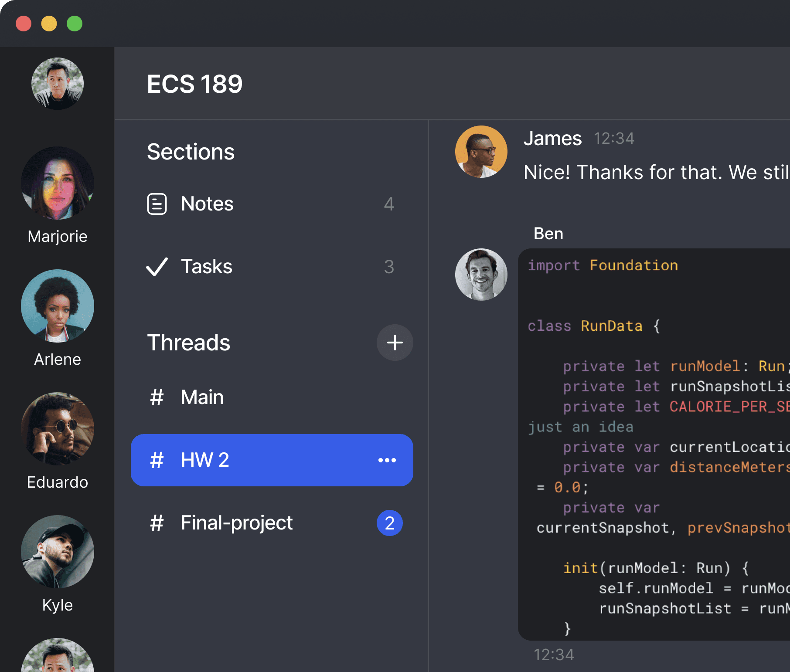Open Kyle's profile avatar

point(58,552)
